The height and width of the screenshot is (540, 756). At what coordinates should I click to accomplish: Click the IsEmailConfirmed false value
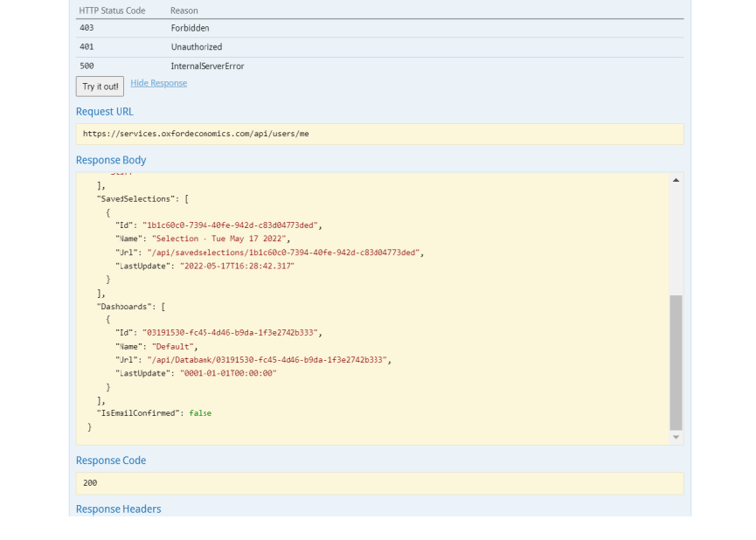point(200,413)
